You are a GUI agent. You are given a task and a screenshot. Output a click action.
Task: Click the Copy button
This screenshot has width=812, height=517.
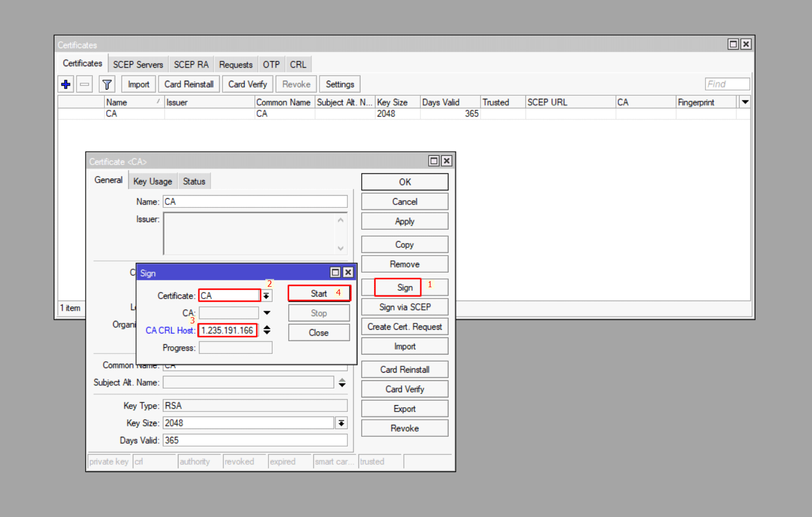(x=405, y=244)
